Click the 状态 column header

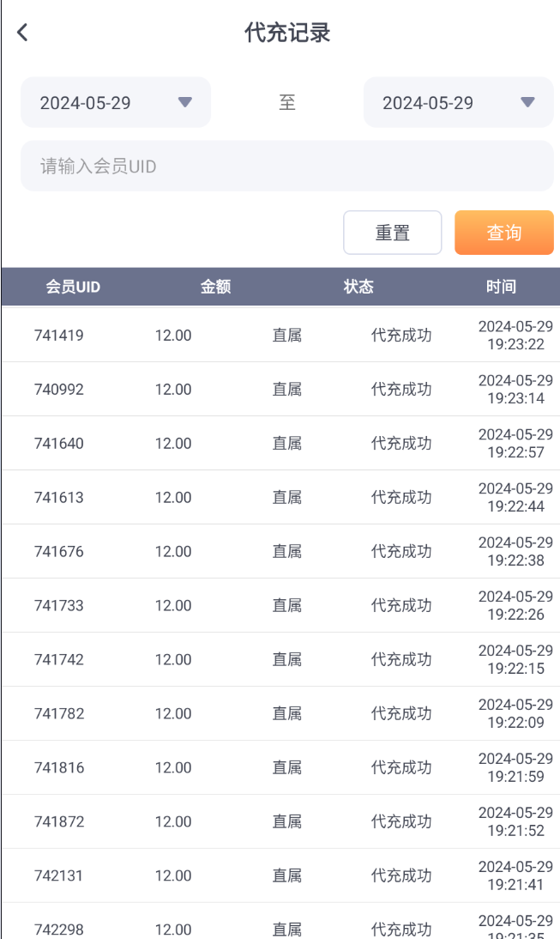coord(358,287)
